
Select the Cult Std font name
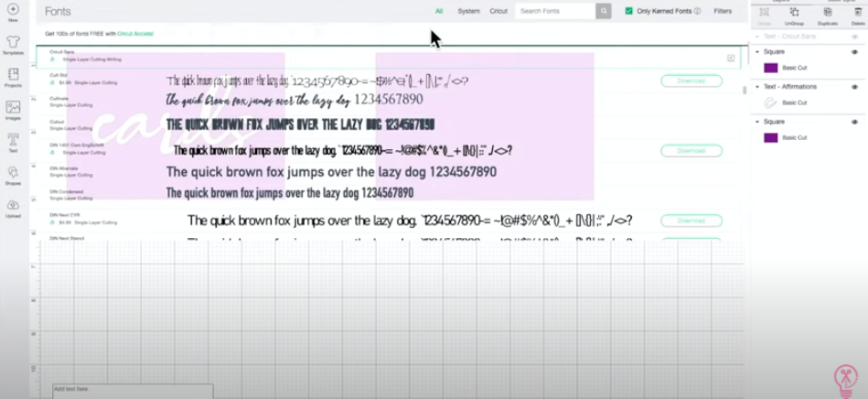coord(59,75)
